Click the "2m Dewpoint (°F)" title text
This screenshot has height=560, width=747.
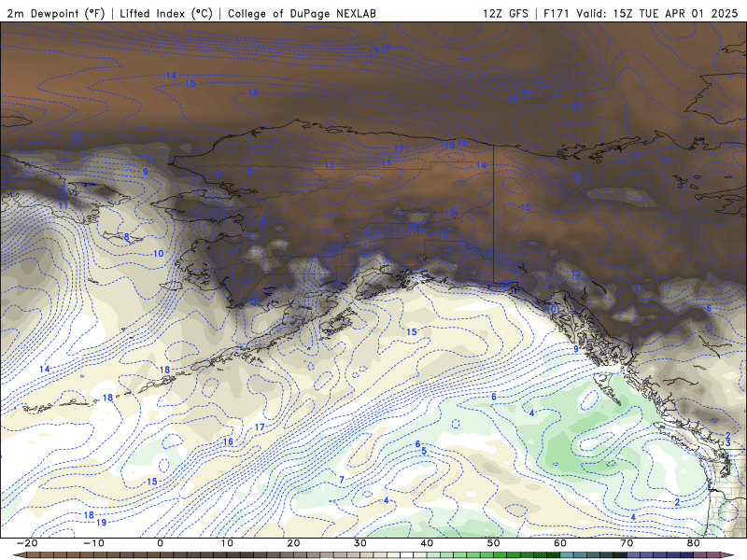[55, 13]
